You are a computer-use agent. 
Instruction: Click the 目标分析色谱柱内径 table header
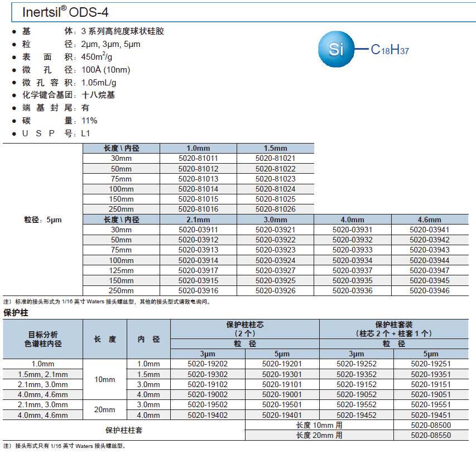click(43, 339)
